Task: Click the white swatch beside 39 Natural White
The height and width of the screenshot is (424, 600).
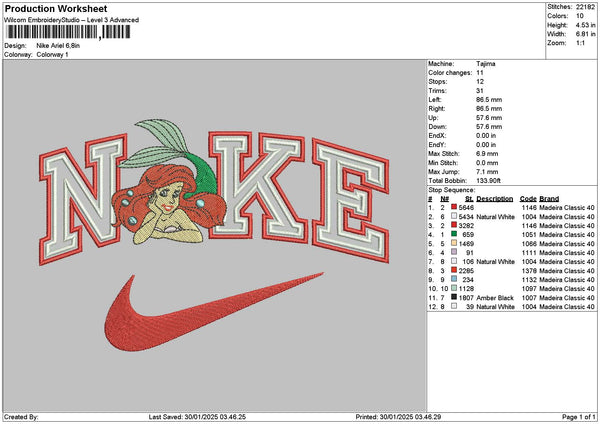Action: (x=454, y=306)
